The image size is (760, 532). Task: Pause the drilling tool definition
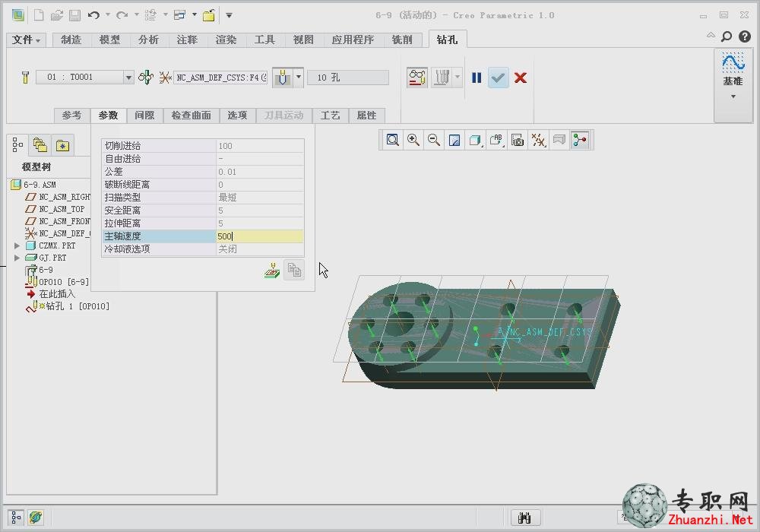pyautogui.click(x=477, y=78)
